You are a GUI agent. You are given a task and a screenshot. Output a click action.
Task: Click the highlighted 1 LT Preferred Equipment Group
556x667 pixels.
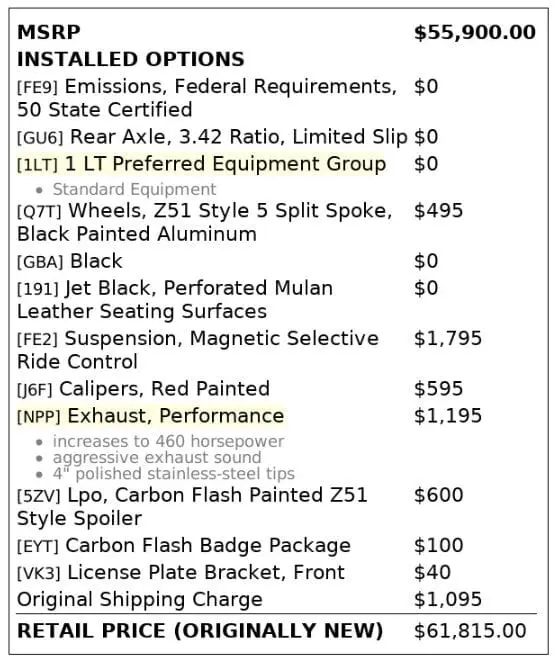tap(201, 164)
